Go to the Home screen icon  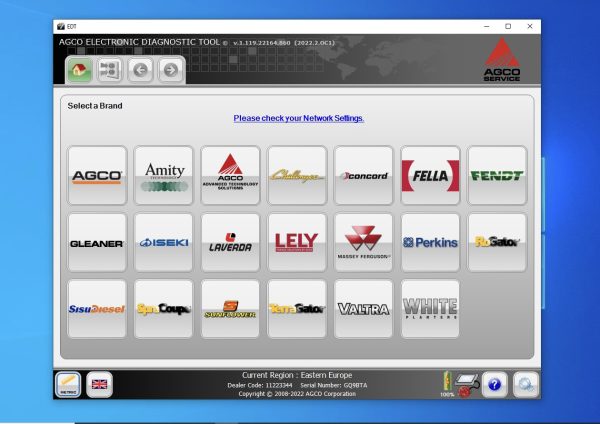pyautogui.click(x=79, y=70)
